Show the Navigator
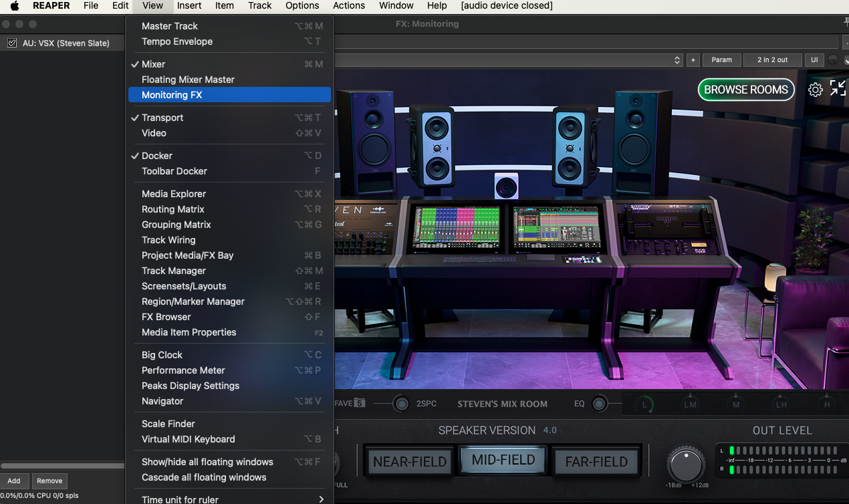 pyautogui.click(x=229, y=401)
